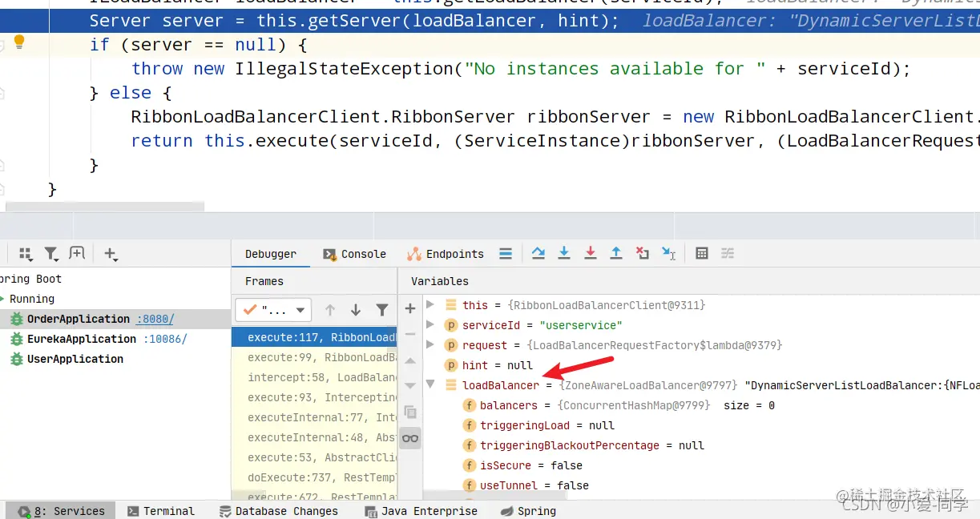This screenshot has height=519, width=980.
Task: Collapse the loadBalancer variable node
Action: [430, 384]
